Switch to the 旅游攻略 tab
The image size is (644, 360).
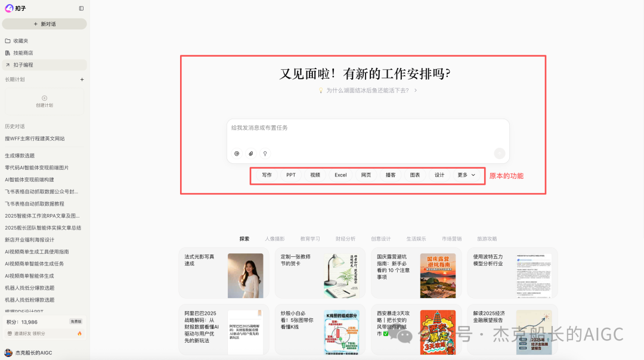487,238
